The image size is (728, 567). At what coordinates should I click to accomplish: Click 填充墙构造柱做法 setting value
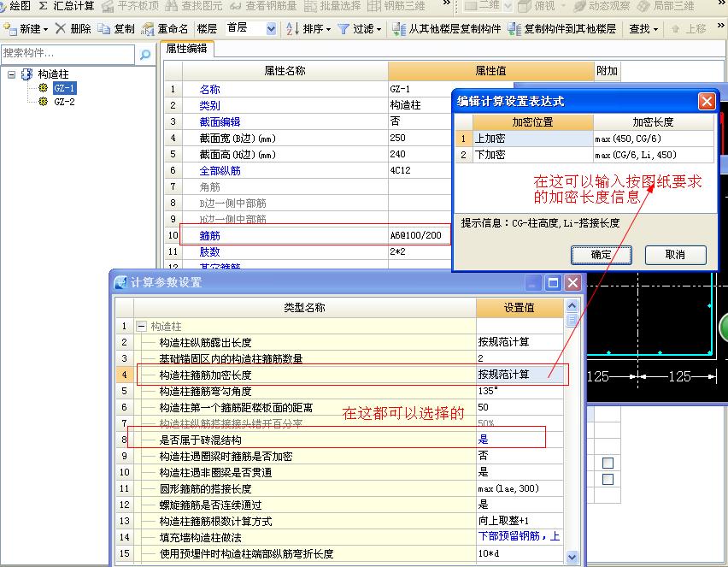tap(520, 537)
